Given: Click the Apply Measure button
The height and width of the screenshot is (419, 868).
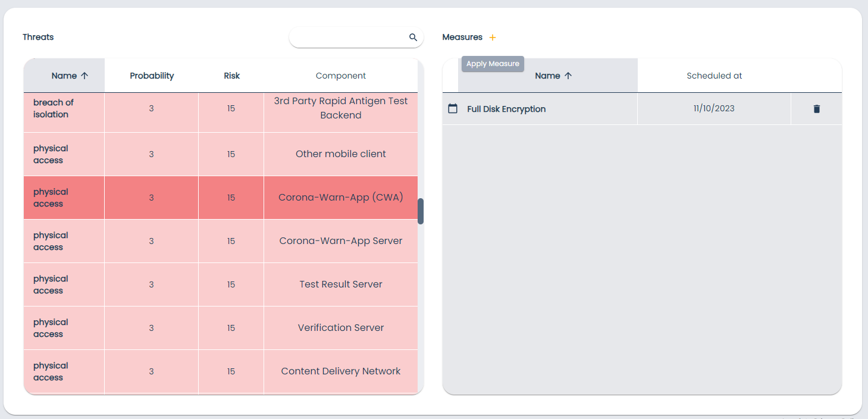Looking at the screenshot, I should pos(492,64).
